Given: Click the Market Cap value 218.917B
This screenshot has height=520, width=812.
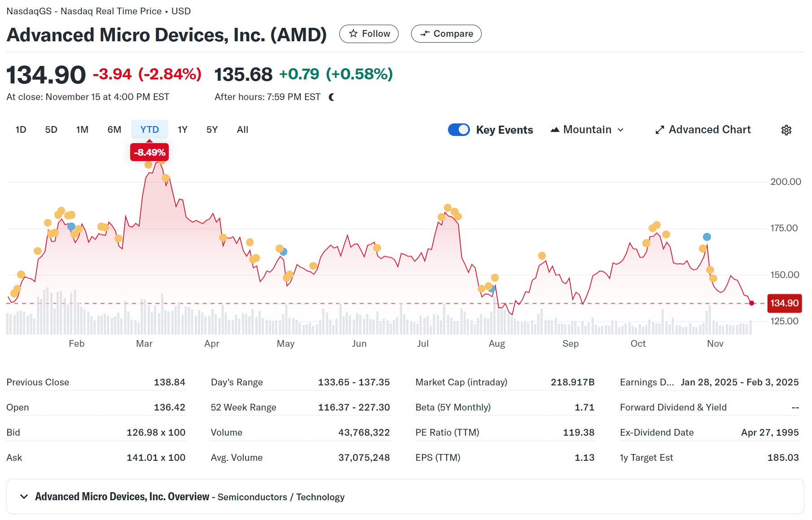Looking at the screenshot, I should click(572, 382).
